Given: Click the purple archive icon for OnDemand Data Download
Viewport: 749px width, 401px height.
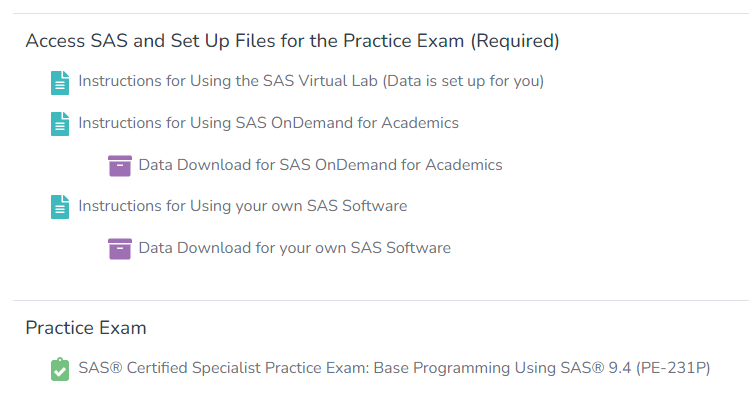Looking at the screenshot, I should pyautogui.click(x=119, y=165).
